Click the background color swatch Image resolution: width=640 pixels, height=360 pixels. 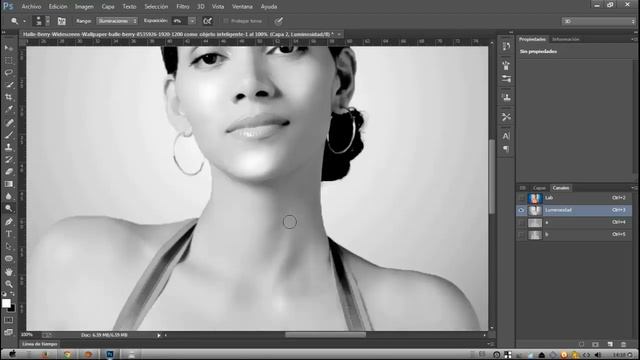tap(12, 308)
